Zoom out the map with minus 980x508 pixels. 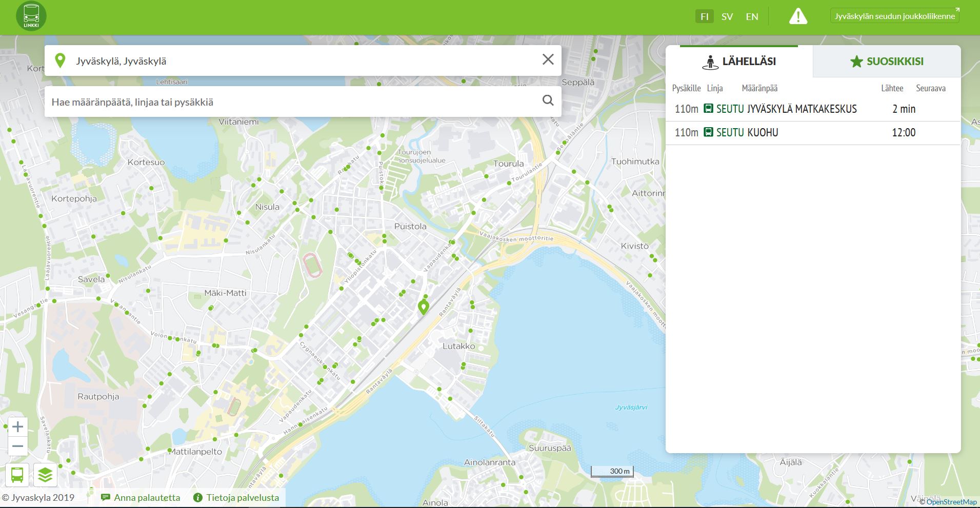[17, 446]
